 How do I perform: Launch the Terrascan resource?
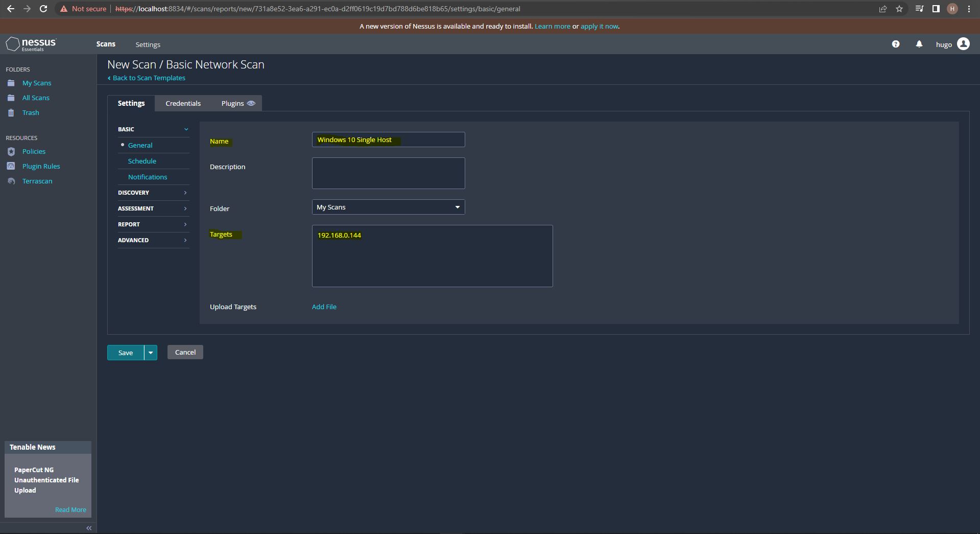(37, 181)
